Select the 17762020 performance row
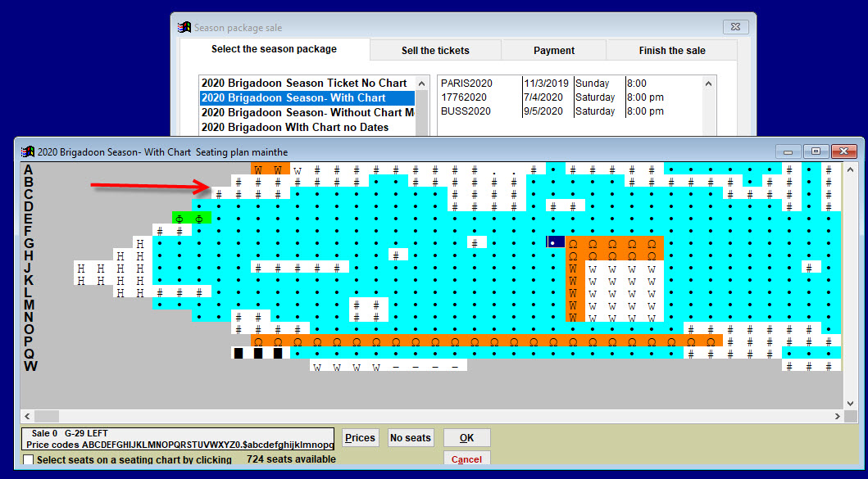Screen dimensions: 868x479 pos(570,97)
